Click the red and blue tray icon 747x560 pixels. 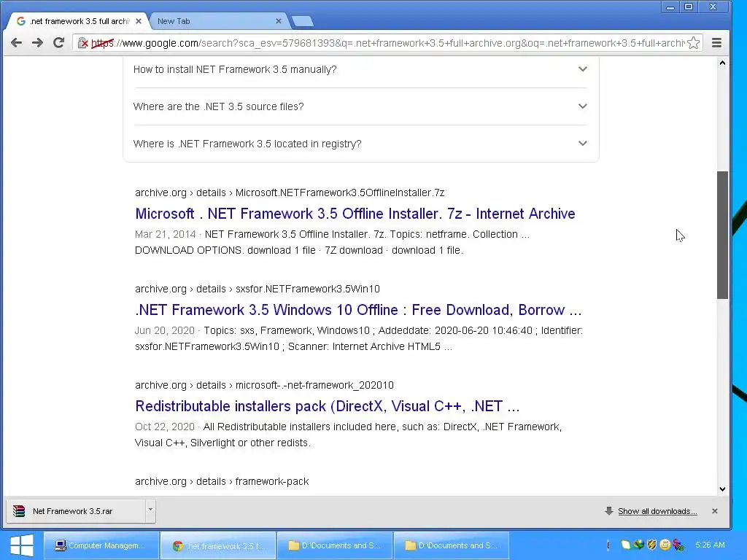click(678, 545)
